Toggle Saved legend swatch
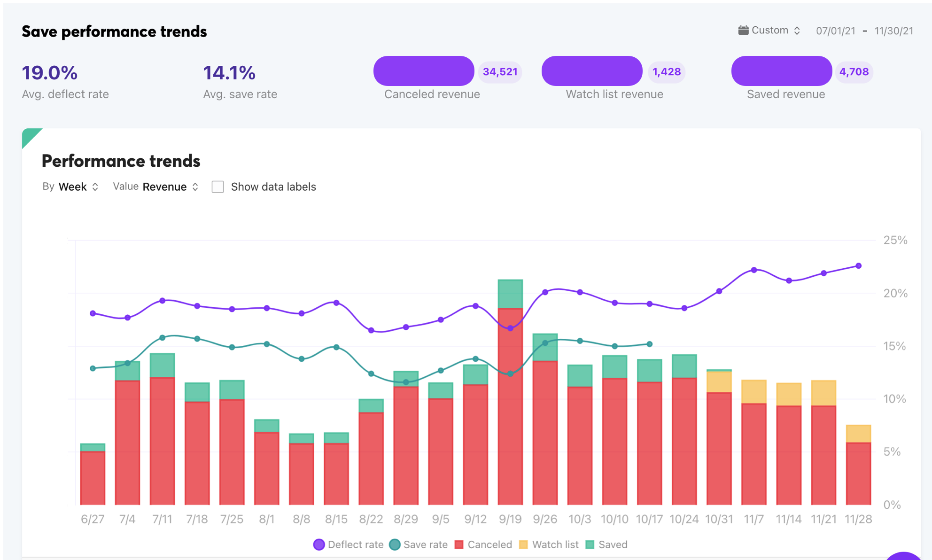The image size is (932, 560). tap(590, 544)
